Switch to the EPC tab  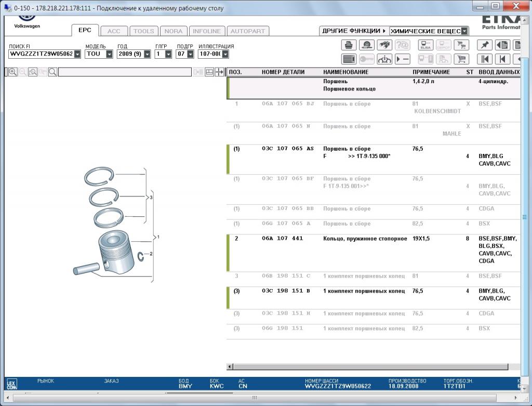[85, 30]
